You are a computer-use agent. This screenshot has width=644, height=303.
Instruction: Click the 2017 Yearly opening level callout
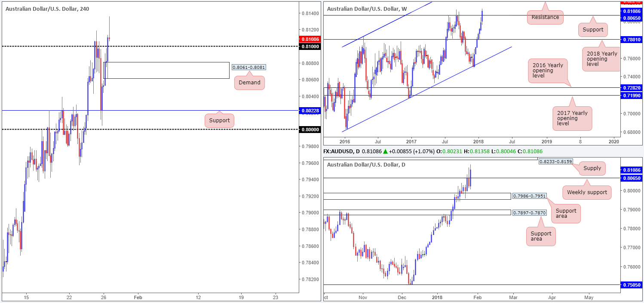[573, 118]
